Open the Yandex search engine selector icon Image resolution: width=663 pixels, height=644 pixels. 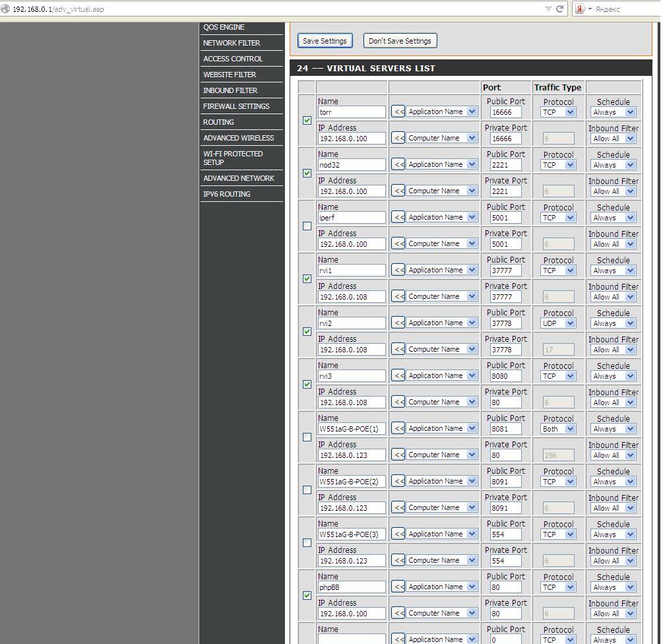580,9
